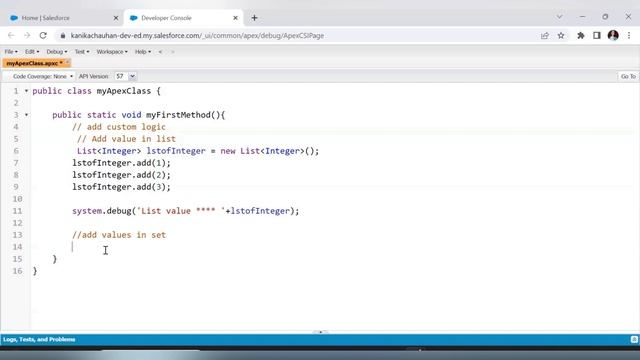The width and height of the screenshot is (640, 360).
Task: Open the Workspace menu
Action: click(112, 52)
